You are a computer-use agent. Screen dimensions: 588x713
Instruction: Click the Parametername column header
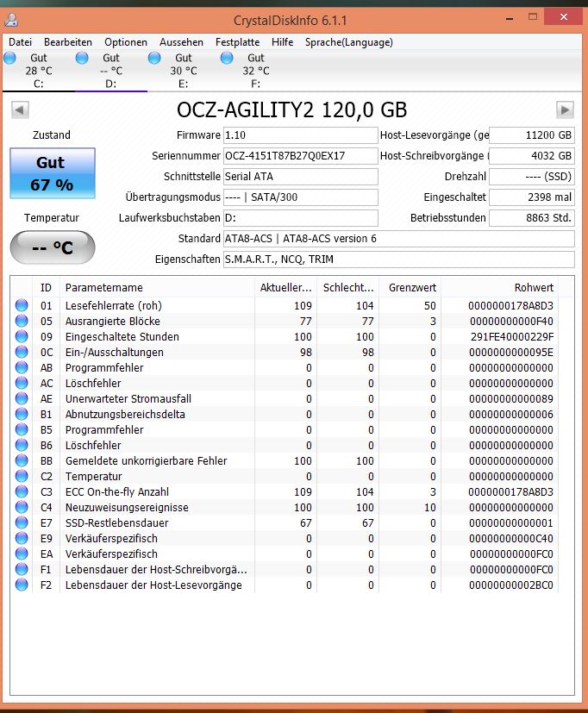tap(157, 287)
